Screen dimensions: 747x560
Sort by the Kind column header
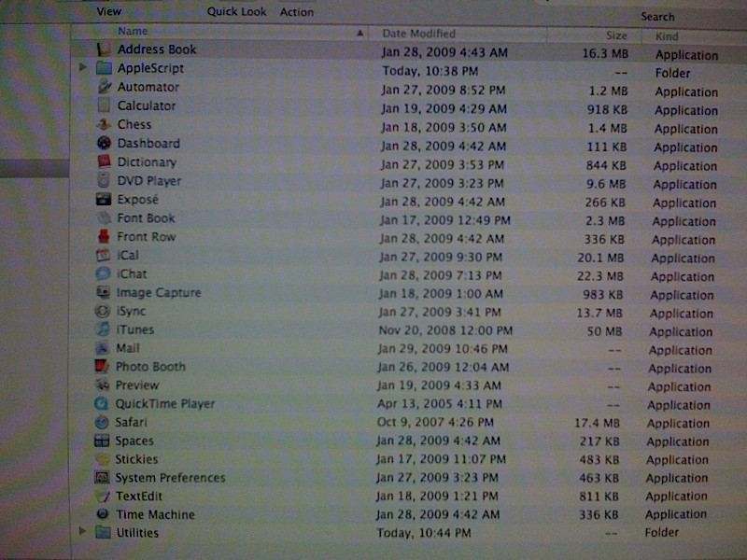point(667,36)
